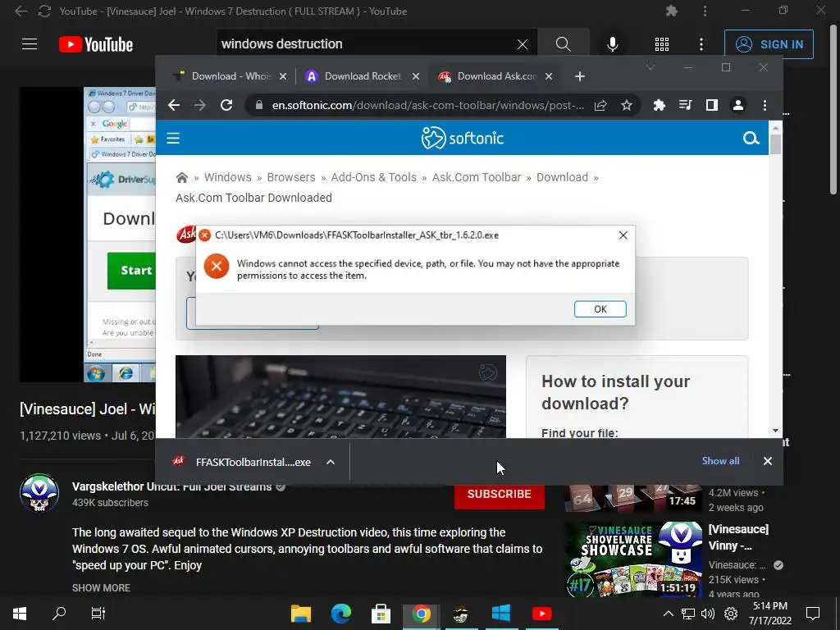Click the softonic.com address bar
The width and height of the screenshot is (840, 630).
(x=427, y=106)
